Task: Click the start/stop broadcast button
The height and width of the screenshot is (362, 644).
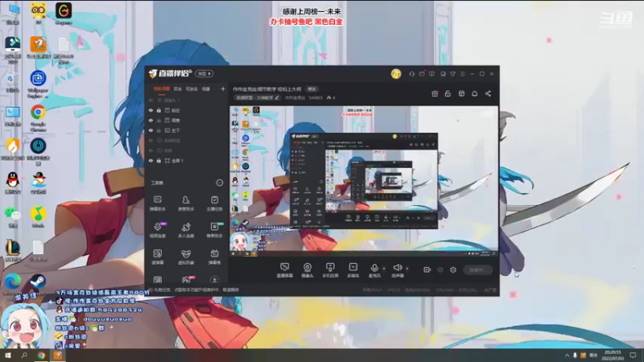Action: (x=477, y=269)
